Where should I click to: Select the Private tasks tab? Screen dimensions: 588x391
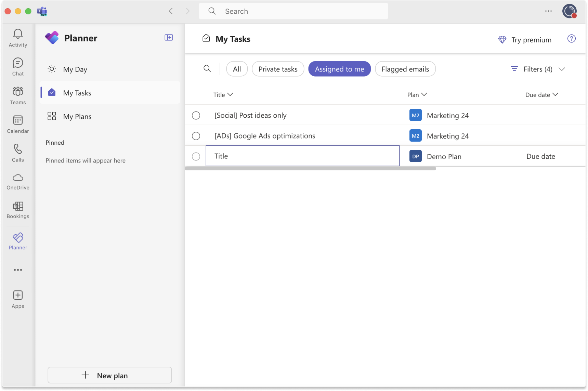tap(278, 69)
